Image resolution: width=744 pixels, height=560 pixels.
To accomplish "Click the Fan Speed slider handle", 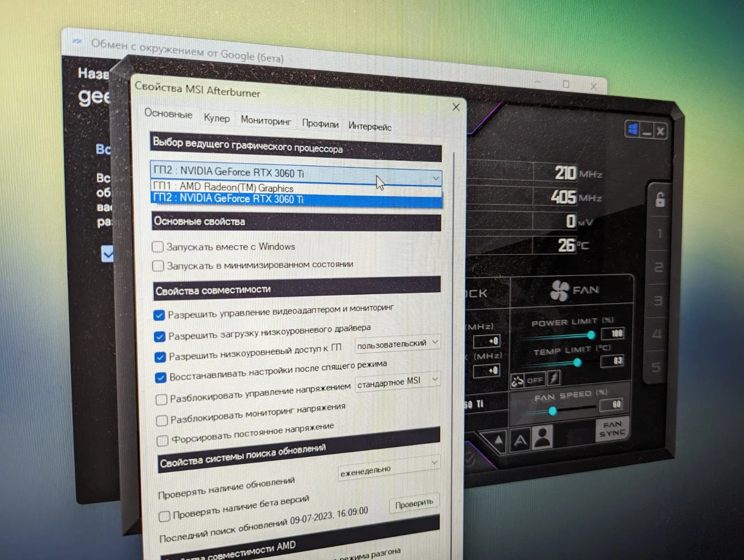I will point(552,411).
